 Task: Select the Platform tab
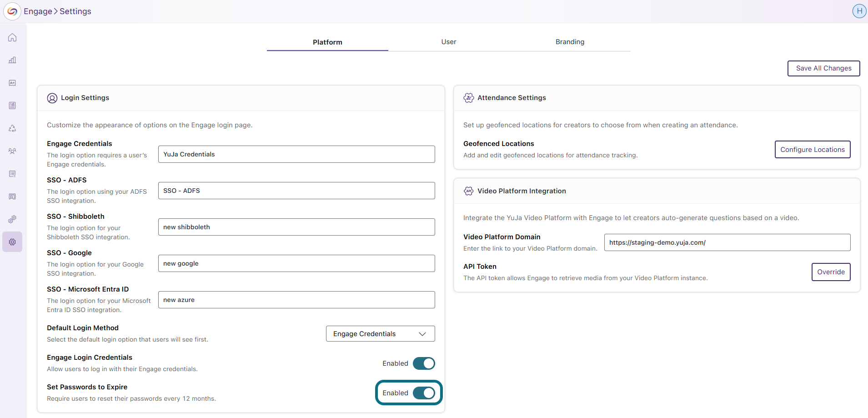(x=327, y=42)
